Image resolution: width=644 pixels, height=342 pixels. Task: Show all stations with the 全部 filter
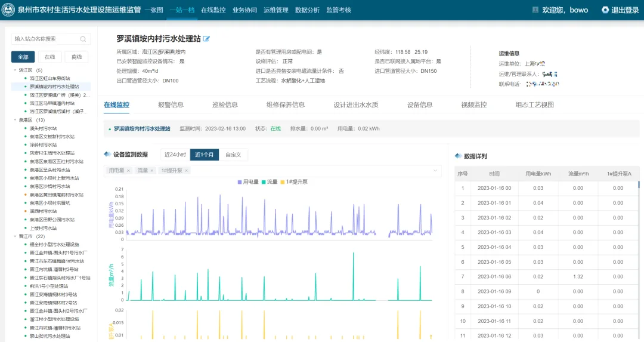[23, 57]
